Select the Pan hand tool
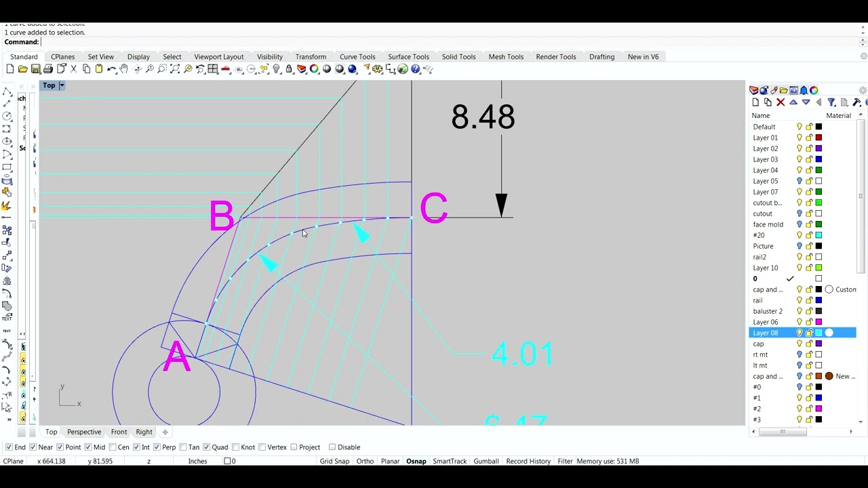This screenshot has width=868, height=488. click(124, 69)
